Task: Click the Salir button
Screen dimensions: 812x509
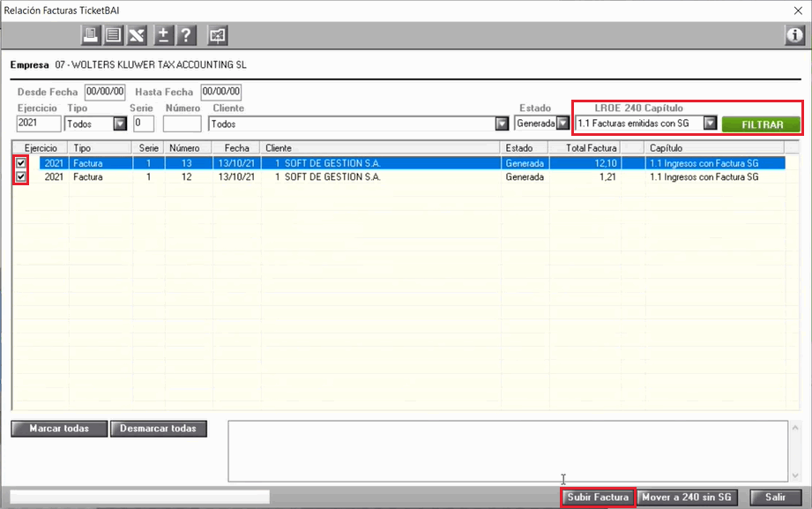Action: (776, 497)
